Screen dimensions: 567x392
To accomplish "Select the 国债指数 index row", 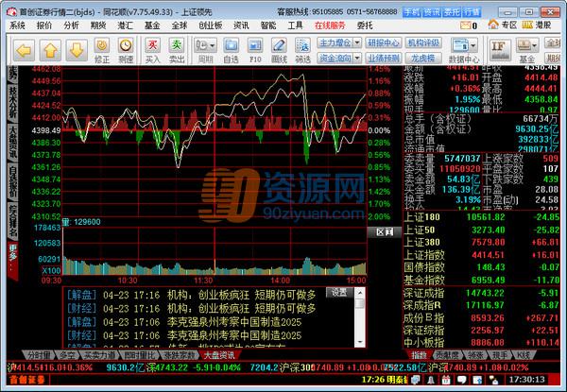I will 482,267.
